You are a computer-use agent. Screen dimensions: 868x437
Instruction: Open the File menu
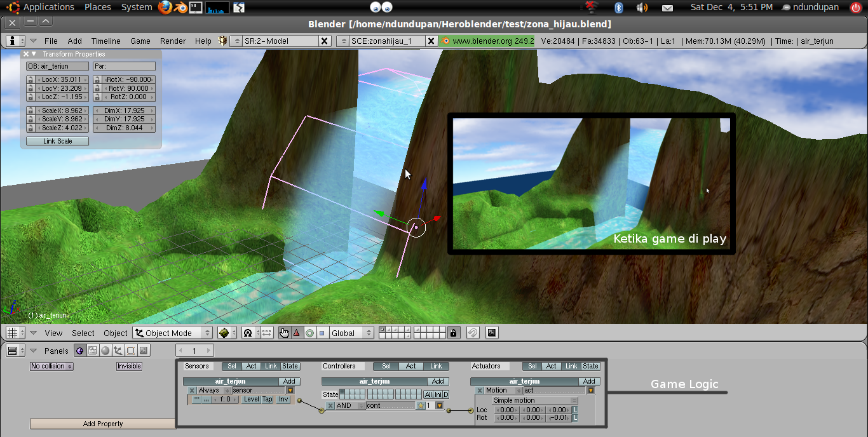pyautogui.click(x=51, y=41)
